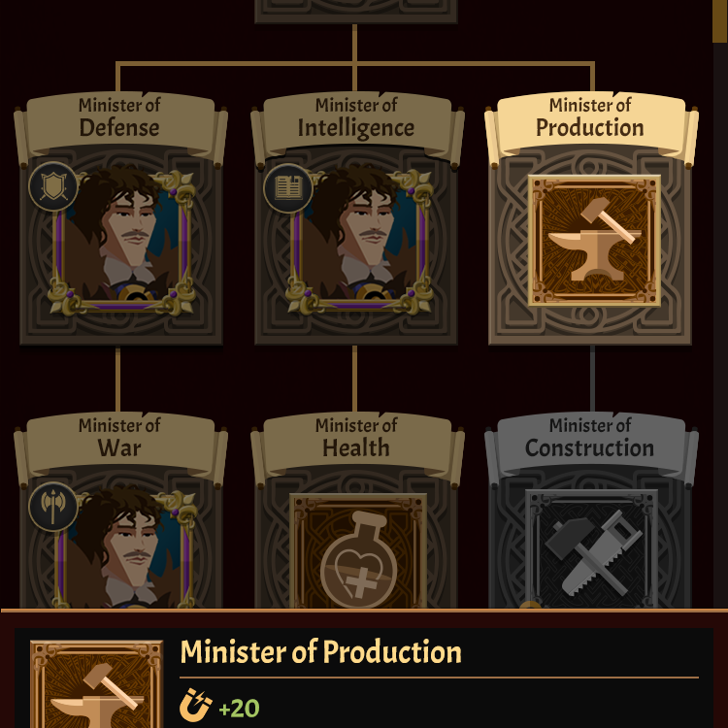Select the Minister of Intelligence banner
Image resolution: width=728 pixels, height=728 pixels.
[357, 124]
